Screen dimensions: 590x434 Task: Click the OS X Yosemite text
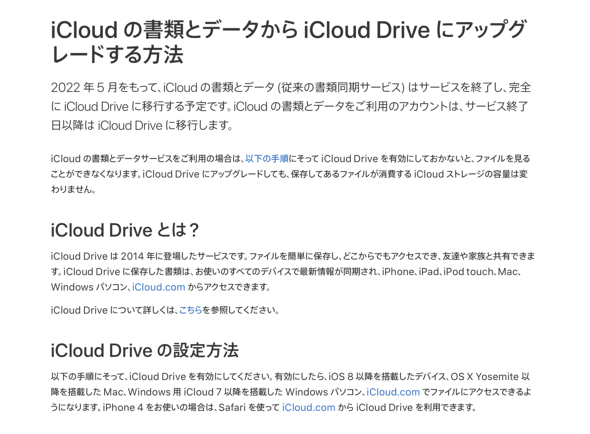coord(485,376)
